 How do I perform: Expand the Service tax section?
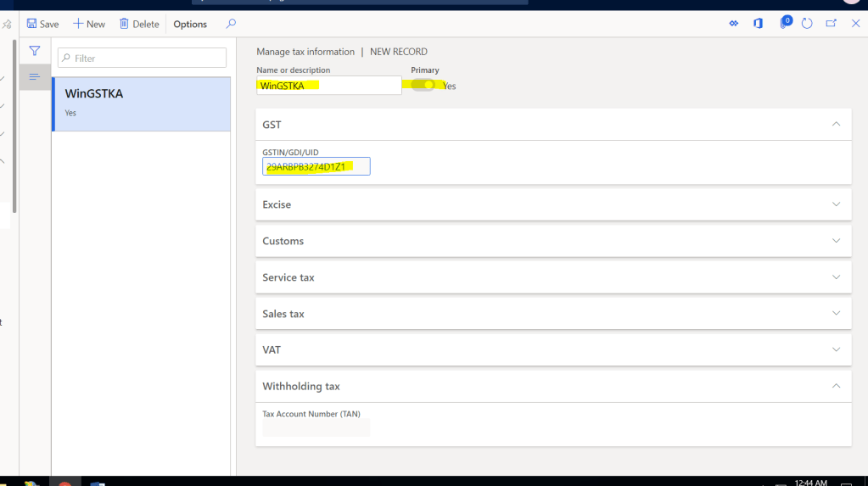coord(836,277)
